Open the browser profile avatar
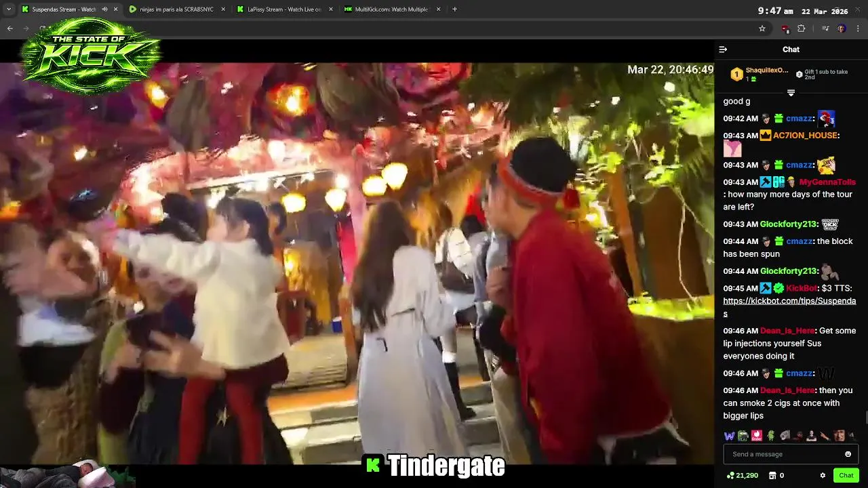The height and width of the screenshot is (488, 868). click(842, 28)
